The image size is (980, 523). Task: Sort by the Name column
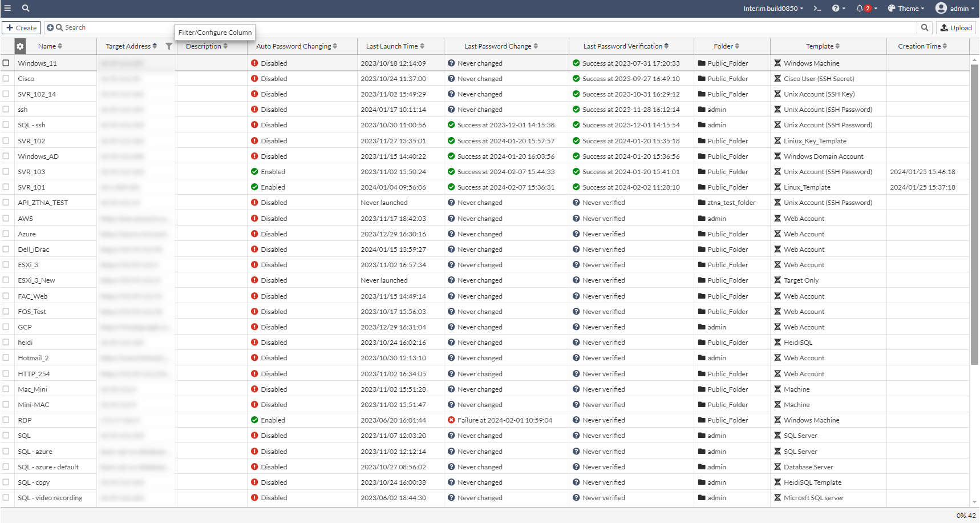coord(50,46)
